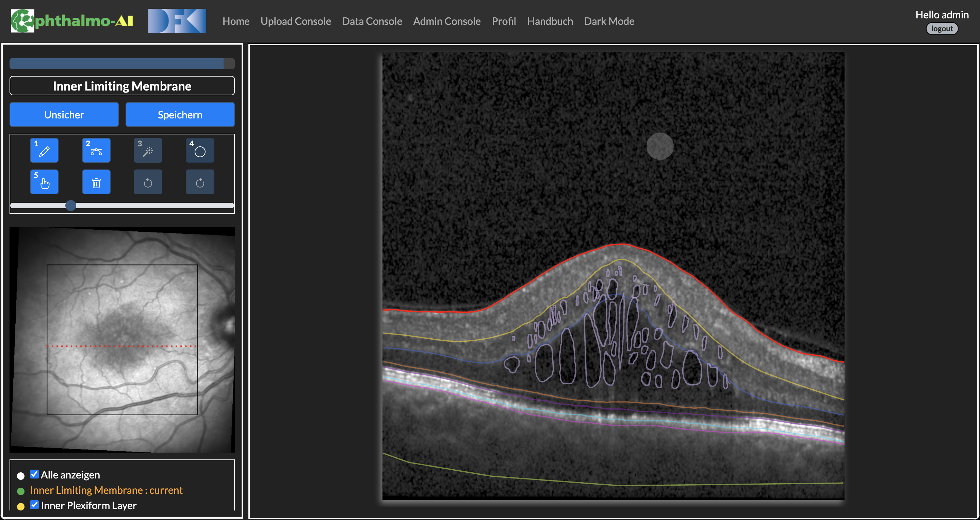Adjust the brush size slider handle
Image resolution: width=980 pixels, height=520 pixels.
pos(70,206)
